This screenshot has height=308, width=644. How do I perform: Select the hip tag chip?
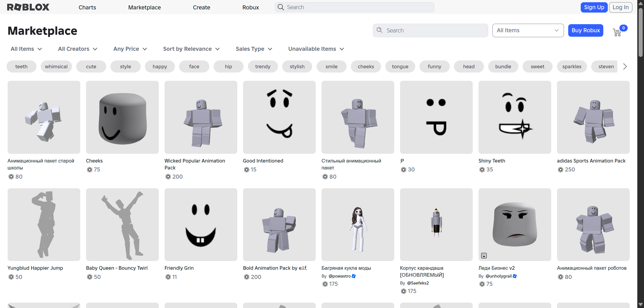pyautogui.click(x=229, y=66)
